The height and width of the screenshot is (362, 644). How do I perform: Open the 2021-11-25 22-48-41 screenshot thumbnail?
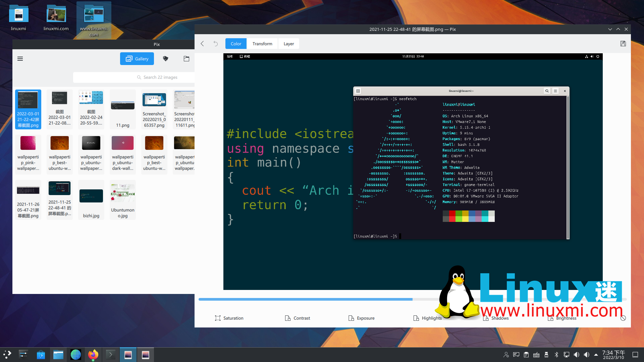[60, 200]
